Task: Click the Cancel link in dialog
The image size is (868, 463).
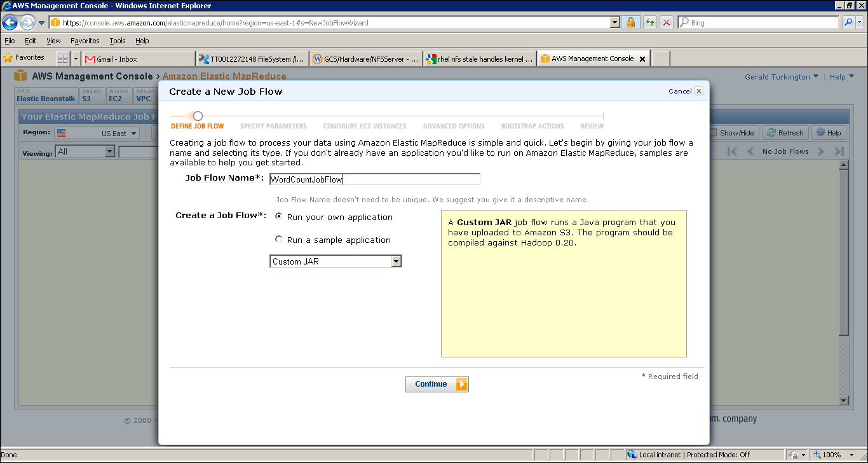Action: coord(680,91)
